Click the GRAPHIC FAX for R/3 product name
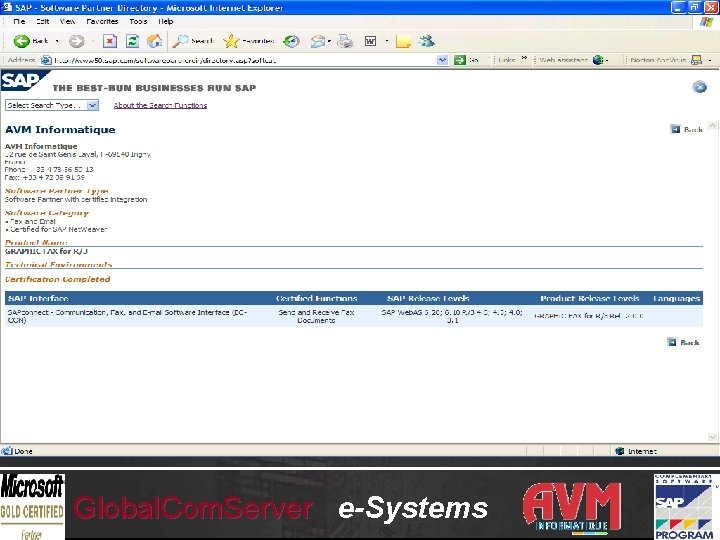 click(x=46, y=251)
